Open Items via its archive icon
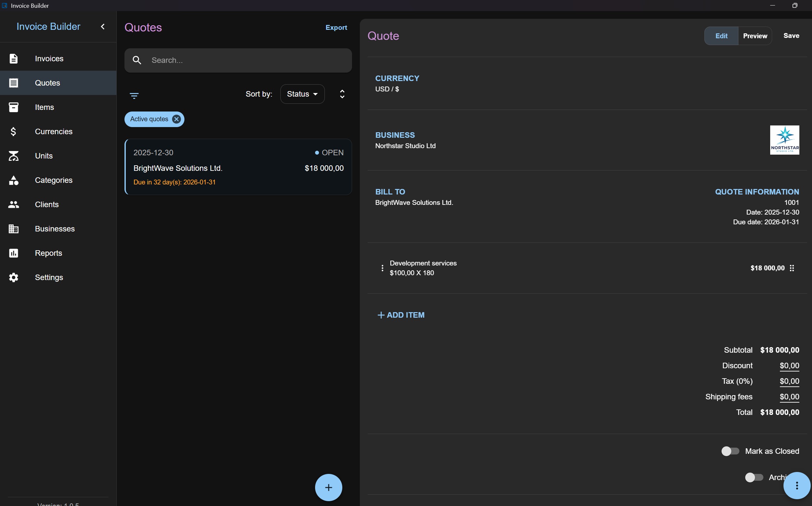Image resolution: width=812 pixels, height=506 pixels. click(x=13, y=107)
